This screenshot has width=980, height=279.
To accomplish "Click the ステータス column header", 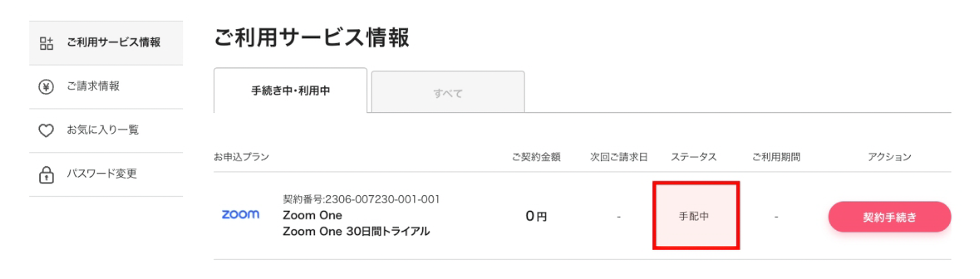I will (694, 157).
